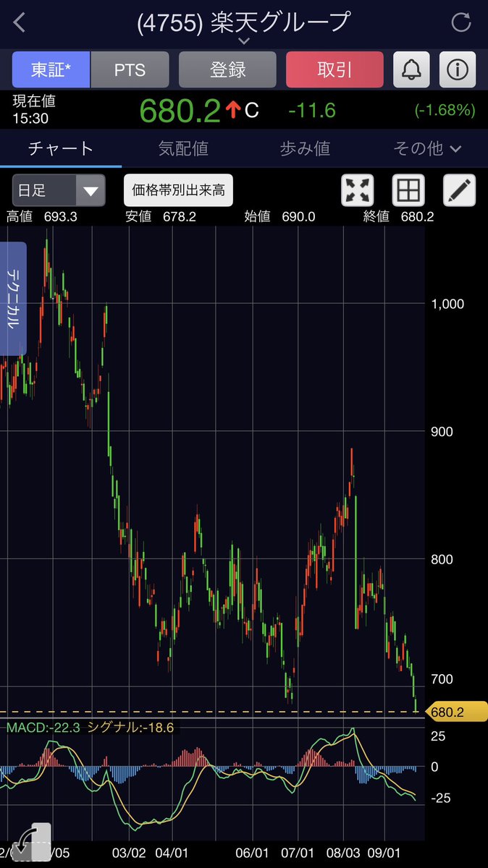Go back with the left chevron
This screenshot has height=868, width=488.
pyautogui.click(x=20, y=22)
